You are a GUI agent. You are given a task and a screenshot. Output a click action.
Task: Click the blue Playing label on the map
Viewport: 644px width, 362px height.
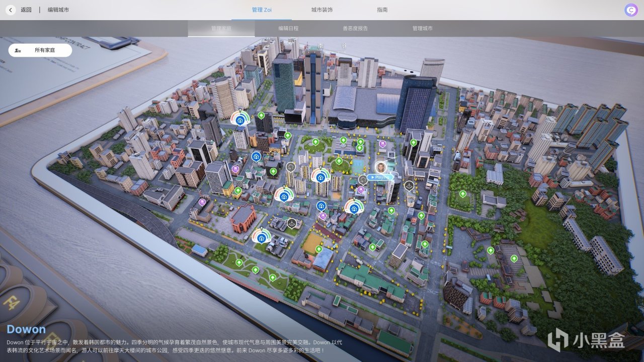[380, 177]
